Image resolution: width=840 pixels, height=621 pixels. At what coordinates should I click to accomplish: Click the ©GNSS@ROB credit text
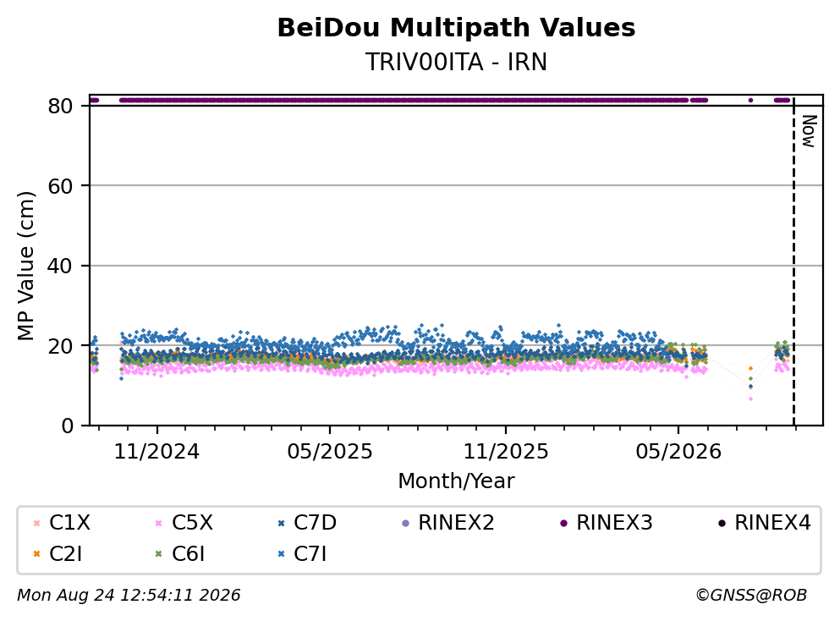coord(751,595)
